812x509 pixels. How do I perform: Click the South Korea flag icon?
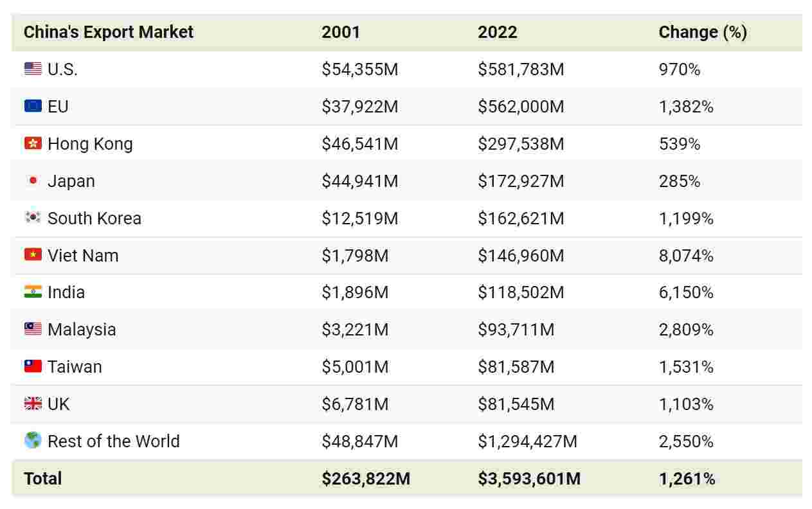33,218
